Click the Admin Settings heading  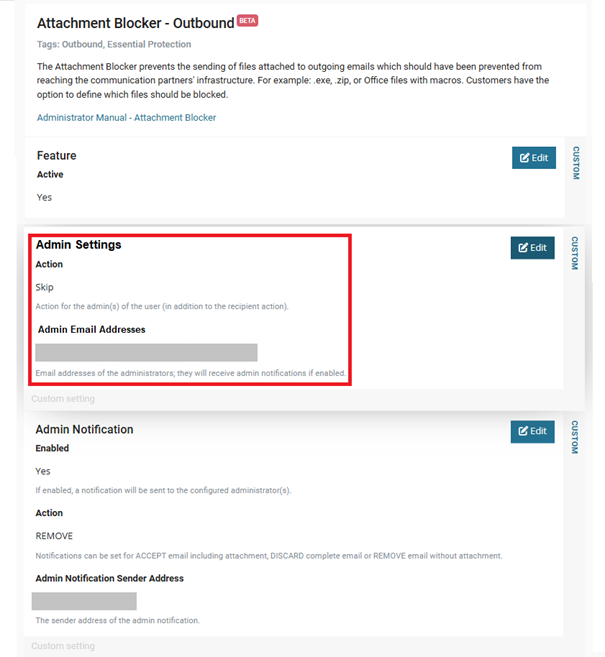[78, 245]
